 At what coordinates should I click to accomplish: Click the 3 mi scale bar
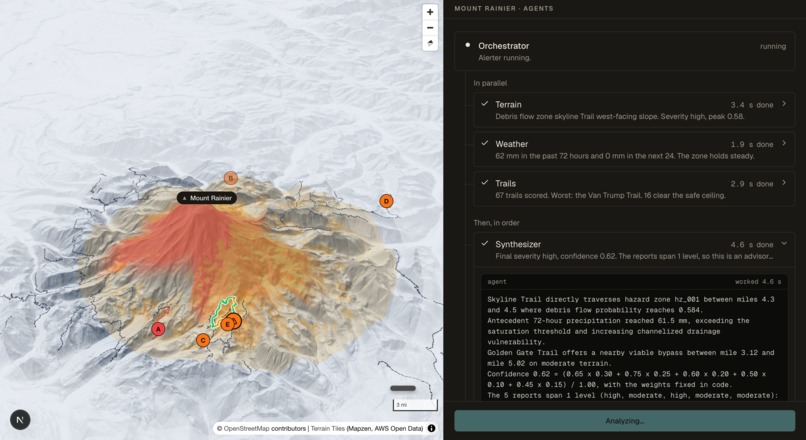point(415,405)
